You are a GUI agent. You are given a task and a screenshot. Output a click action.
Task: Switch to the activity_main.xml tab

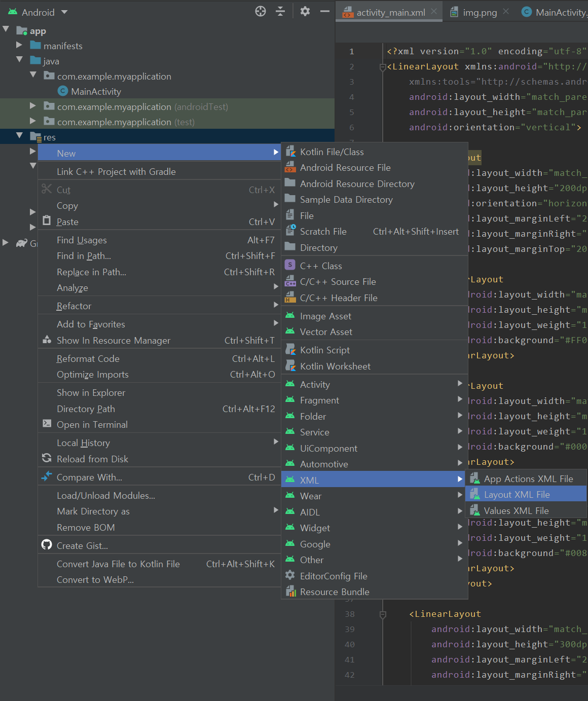pos(389,12)
